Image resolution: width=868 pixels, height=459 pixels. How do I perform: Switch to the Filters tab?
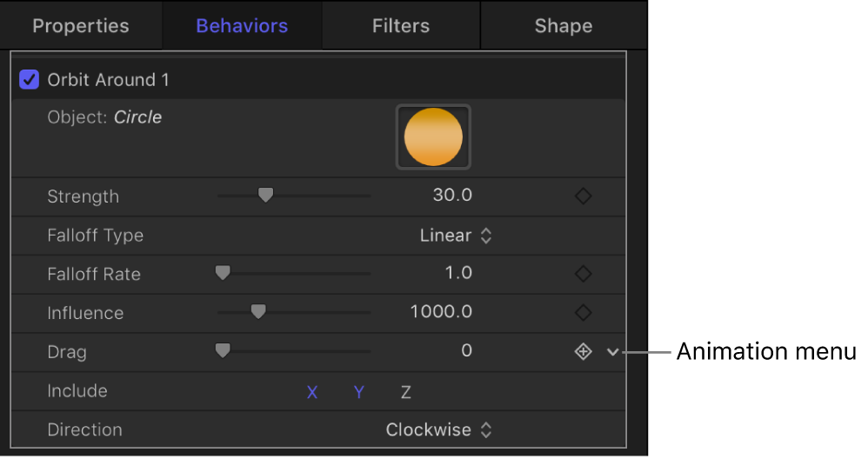pyautogui.click(x=401, y=25)
